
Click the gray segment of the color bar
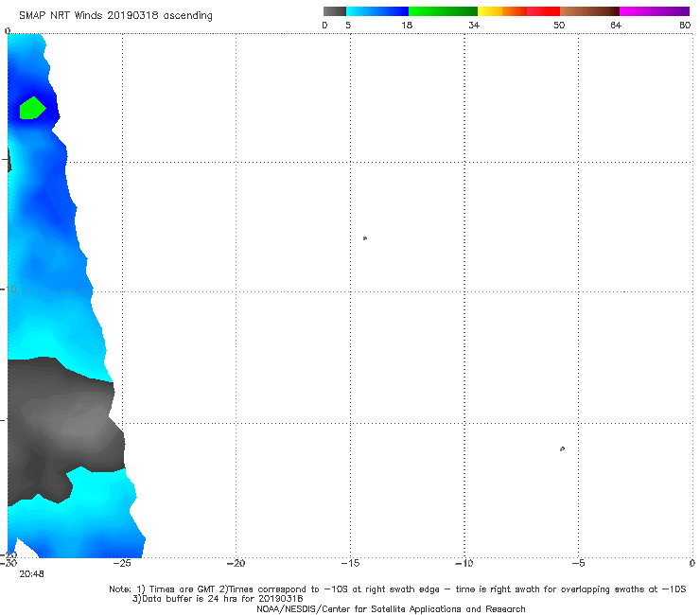click(334, 11)
